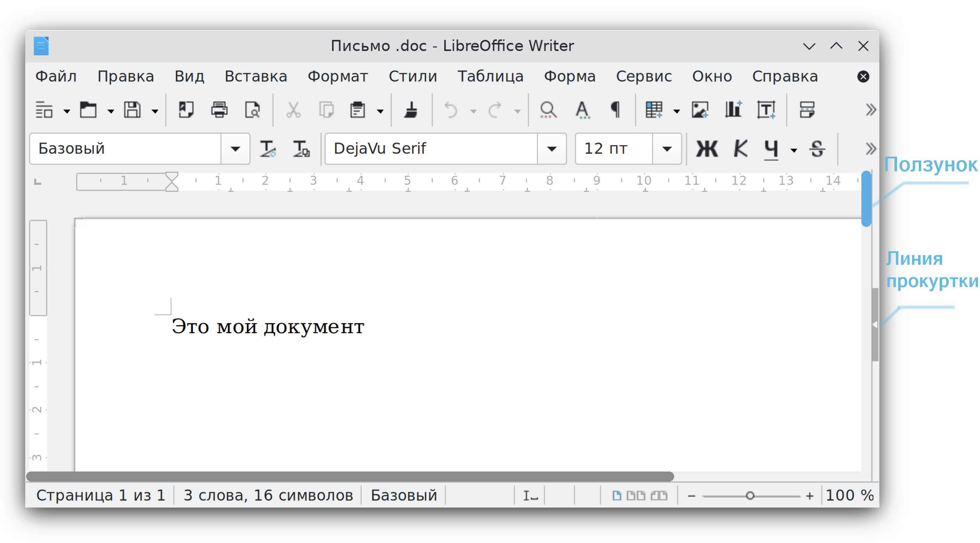This screenshot has height=543, width=980.
Task: Click the Print icon
Action: [219, 110]
